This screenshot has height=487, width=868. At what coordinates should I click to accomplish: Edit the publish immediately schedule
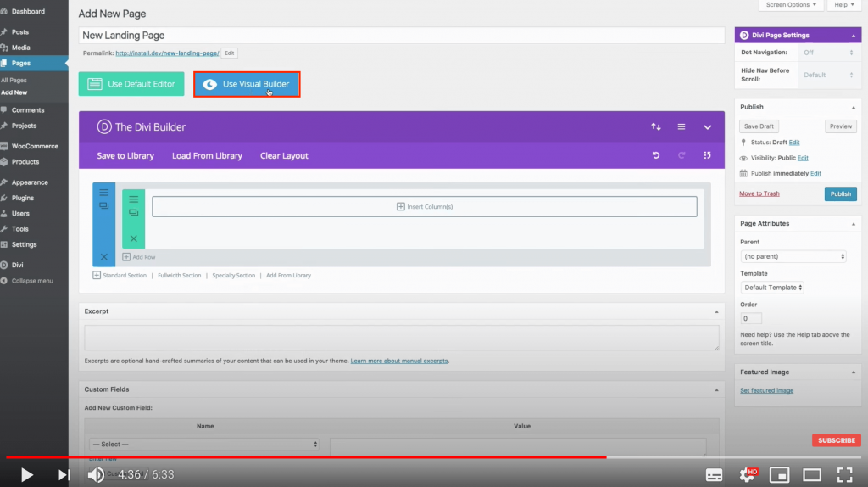point(815,173)
